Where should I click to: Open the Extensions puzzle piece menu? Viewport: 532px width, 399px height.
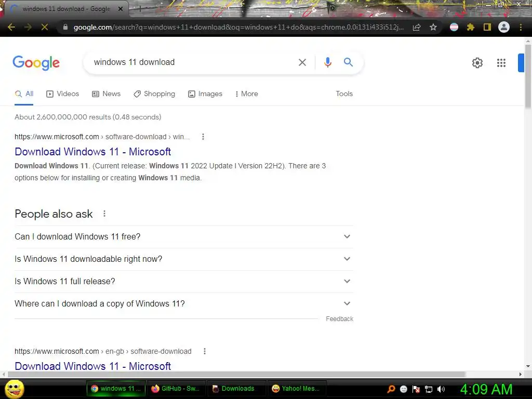(x=471, y=27)
